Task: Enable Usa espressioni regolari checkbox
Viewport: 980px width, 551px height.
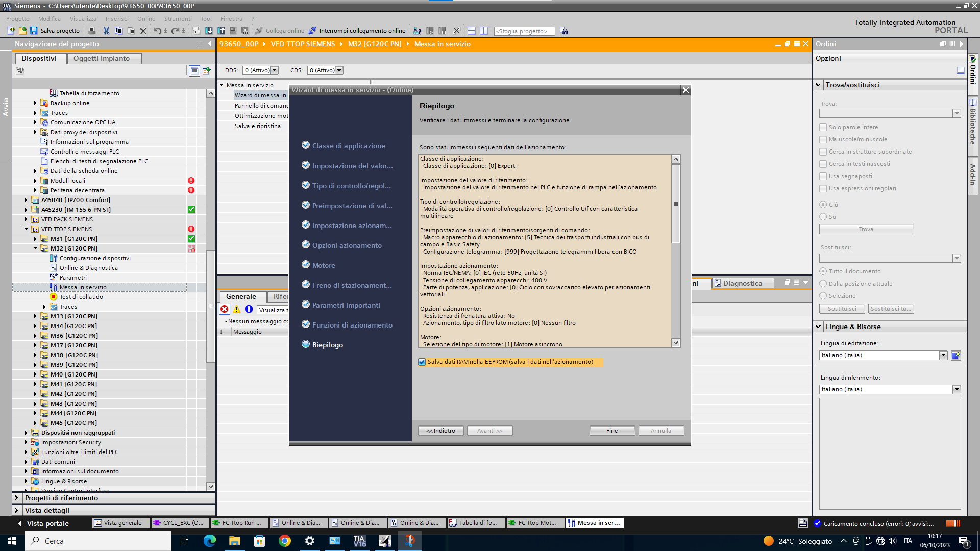Action: [823, 188]
